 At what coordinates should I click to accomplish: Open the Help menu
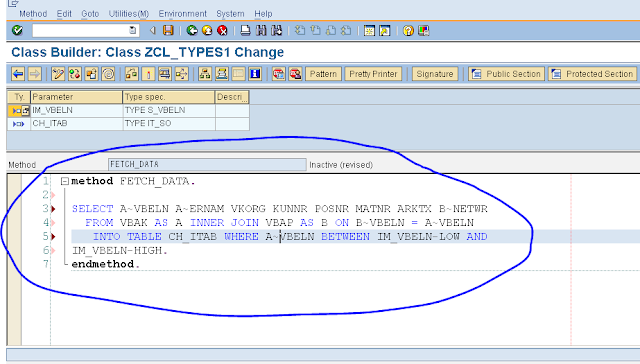pos(263,14)
